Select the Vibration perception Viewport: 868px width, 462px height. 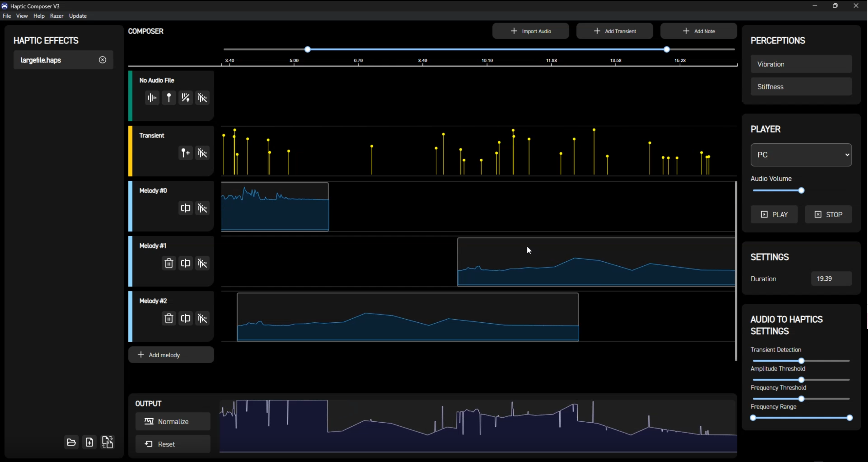point(801,64)
